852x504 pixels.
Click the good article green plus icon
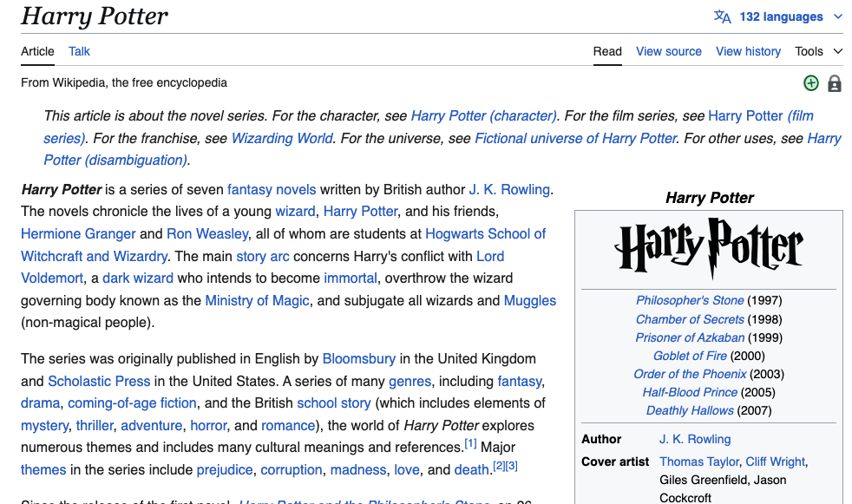coord(810,83)
